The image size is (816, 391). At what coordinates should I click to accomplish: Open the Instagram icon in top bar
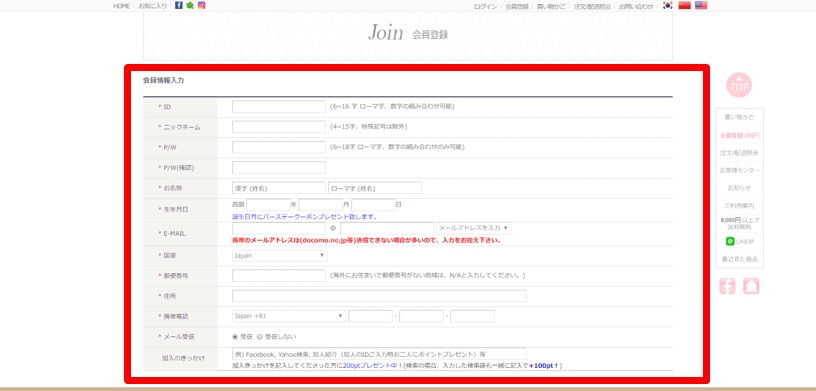point(201,5)
